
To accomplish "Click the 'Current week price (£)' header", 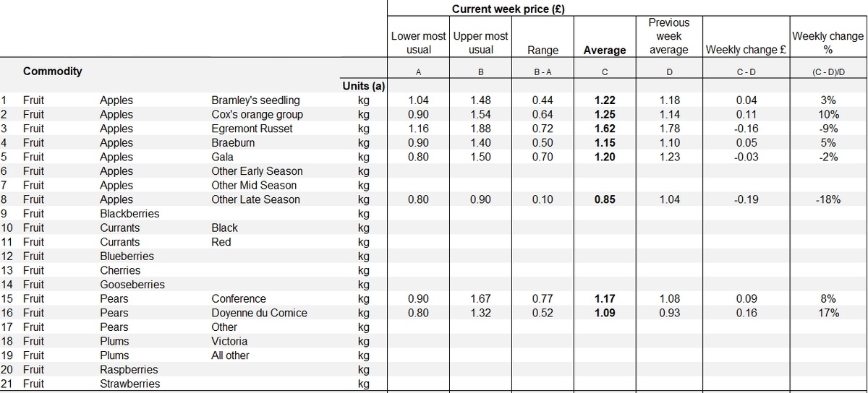I will pyautogui.click(x=507, y=9).
